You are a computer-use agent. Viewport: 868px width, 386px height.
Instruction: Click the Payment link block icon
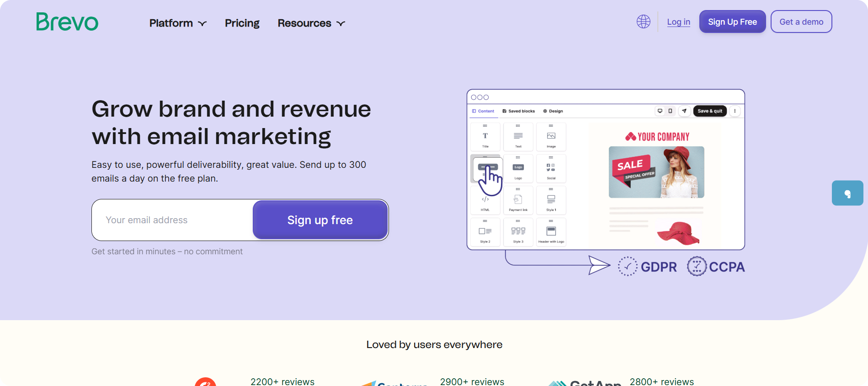pyautogui.click(x=518, y=200)
